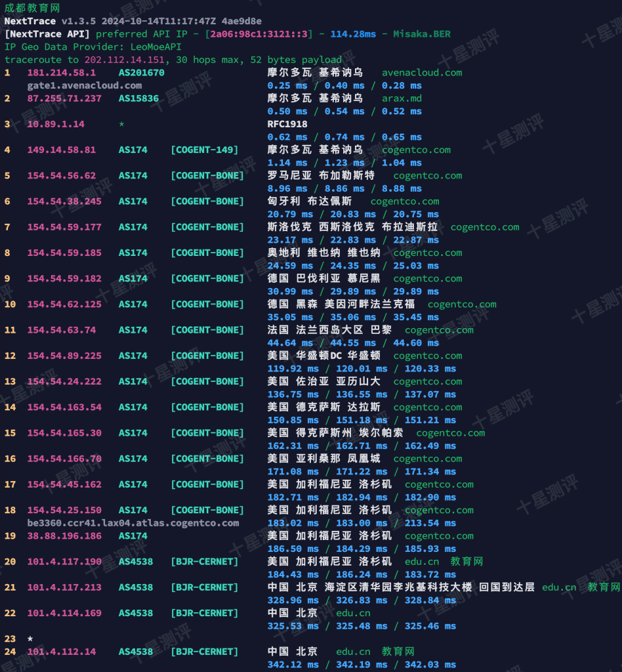Screen dimensions: 622x672
Task: Click the private IP 10.89.1.14
Action: tap(56, 124)
